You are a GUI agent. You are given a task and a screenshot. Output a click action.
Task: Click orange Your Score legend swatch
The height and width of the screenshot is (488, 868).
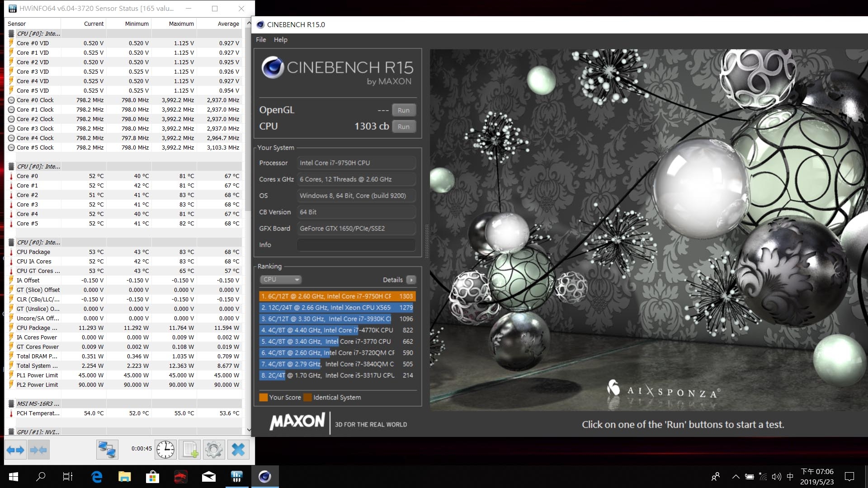point(263,398)
